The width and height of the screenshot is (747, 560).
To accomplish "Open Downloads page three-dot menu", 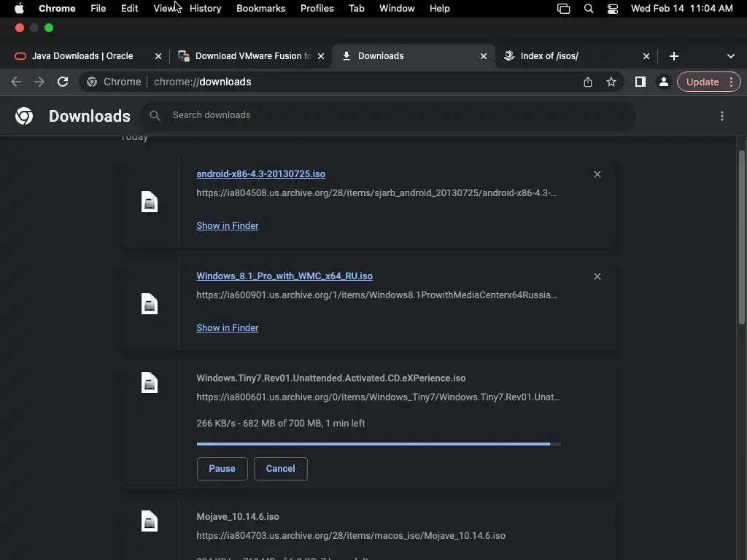I will (722, 116).
